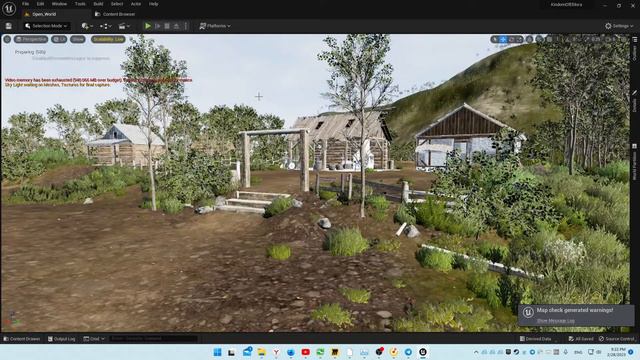Open the Selection Mode dropdown
The width and height of the screenshot is (640, 360).
tap(46, 26)
